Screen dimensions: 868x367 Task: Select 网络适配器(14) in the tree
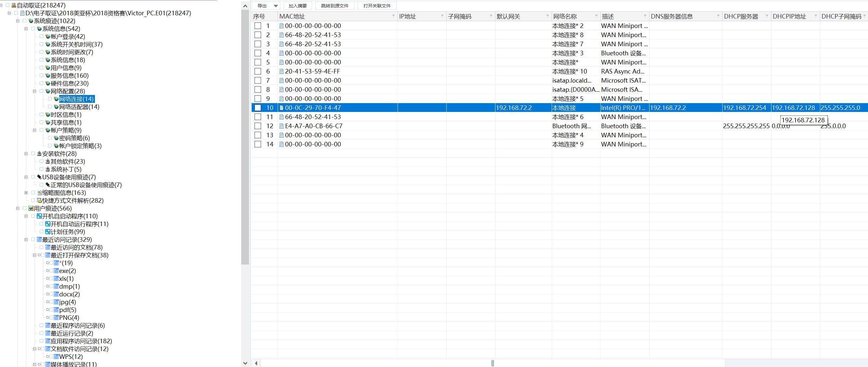(x=79, y=107)
